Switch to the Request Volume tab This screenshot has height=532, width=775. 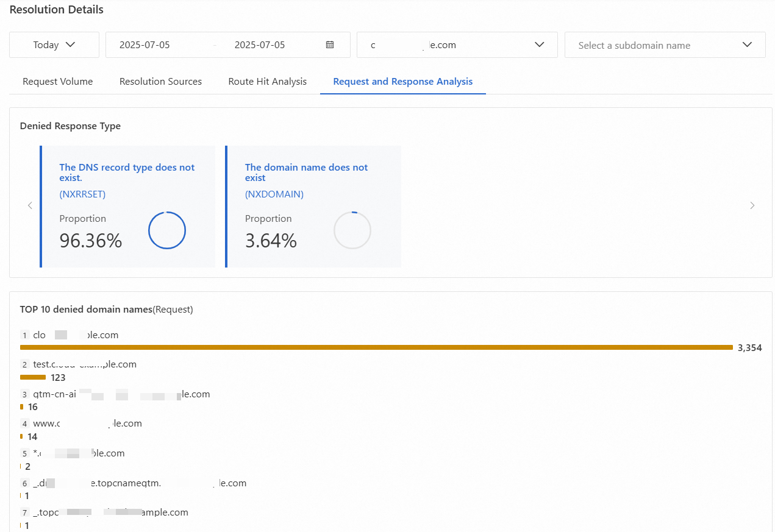click(58, 81)
